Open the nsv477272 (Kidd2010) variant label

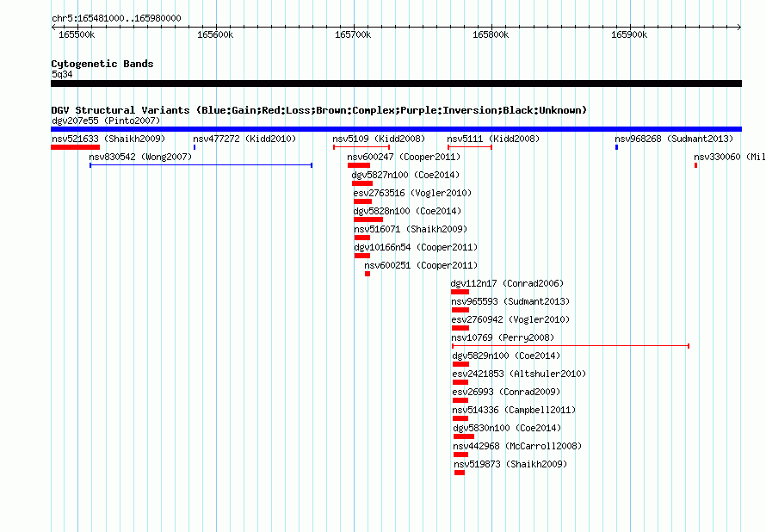[x=244, y=139]
